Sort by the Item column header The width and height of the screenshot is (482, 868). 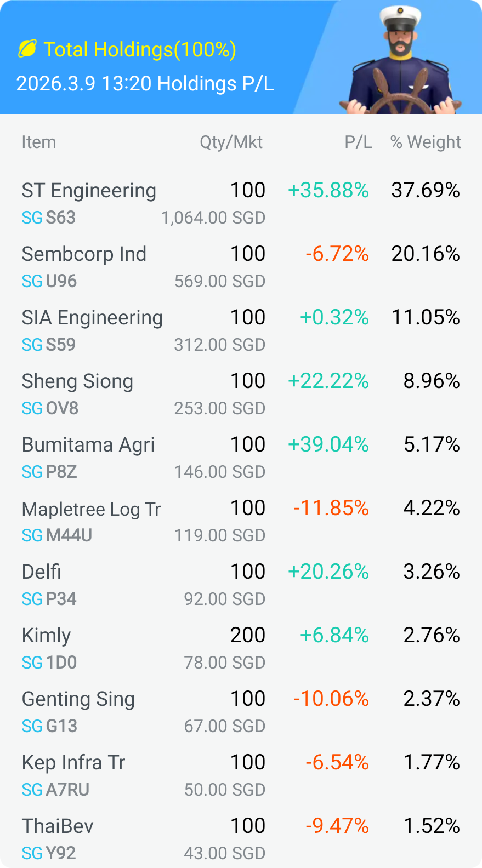39,142
